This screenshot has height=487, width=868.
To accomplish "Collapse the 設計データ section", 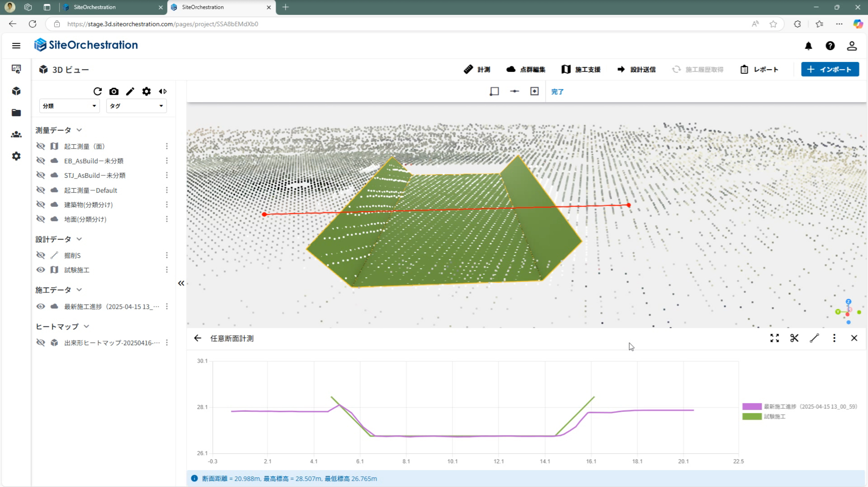I will point(79,239).
